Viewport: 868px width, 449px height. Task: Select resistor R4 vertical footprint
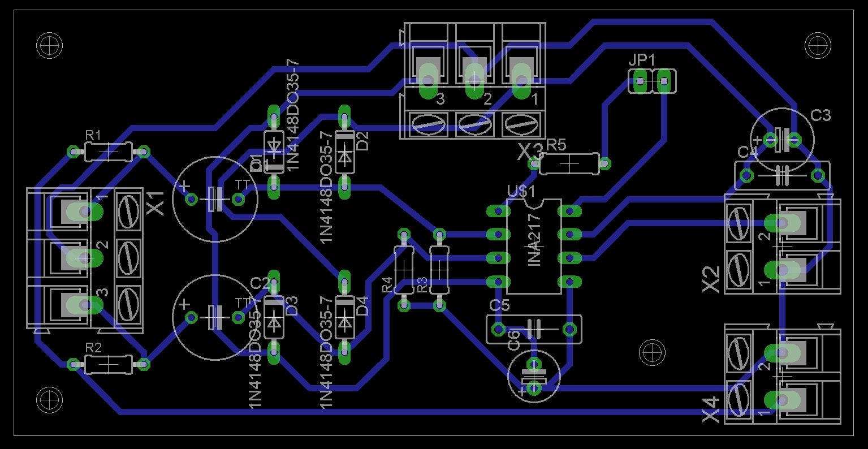tap(404, 269)
